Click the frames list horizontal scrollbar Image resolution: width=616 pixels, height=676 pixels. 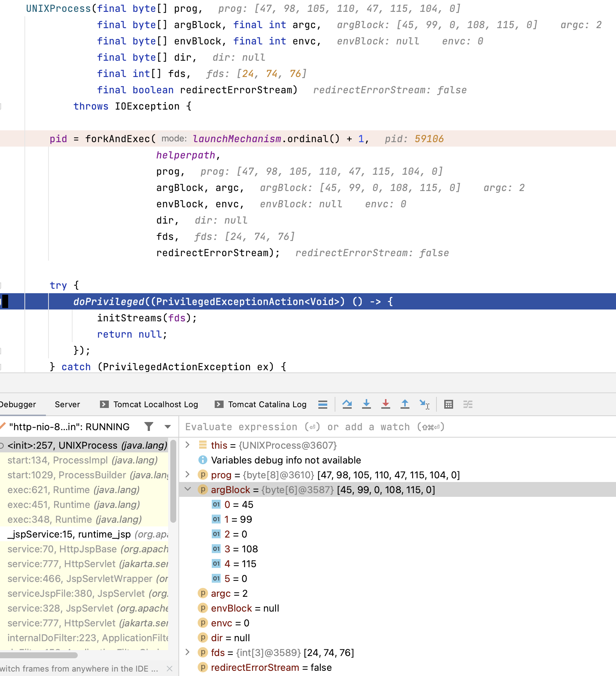39,655
